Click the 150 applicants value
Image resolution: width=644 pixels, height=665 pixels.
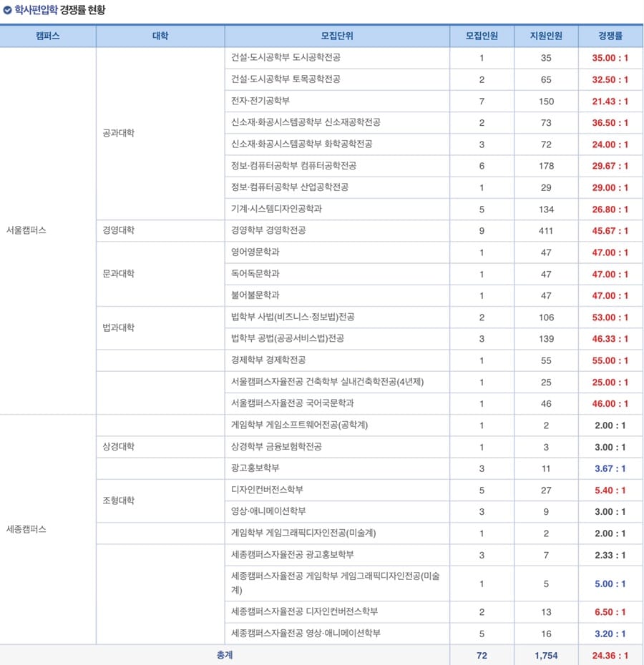click(x=547, y=102)
